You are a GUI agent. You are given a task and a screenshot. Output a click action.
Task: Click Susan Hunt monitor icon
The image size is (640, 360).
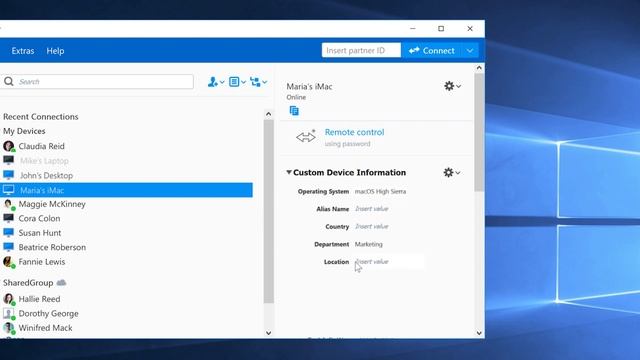click(x=9, y=233)
